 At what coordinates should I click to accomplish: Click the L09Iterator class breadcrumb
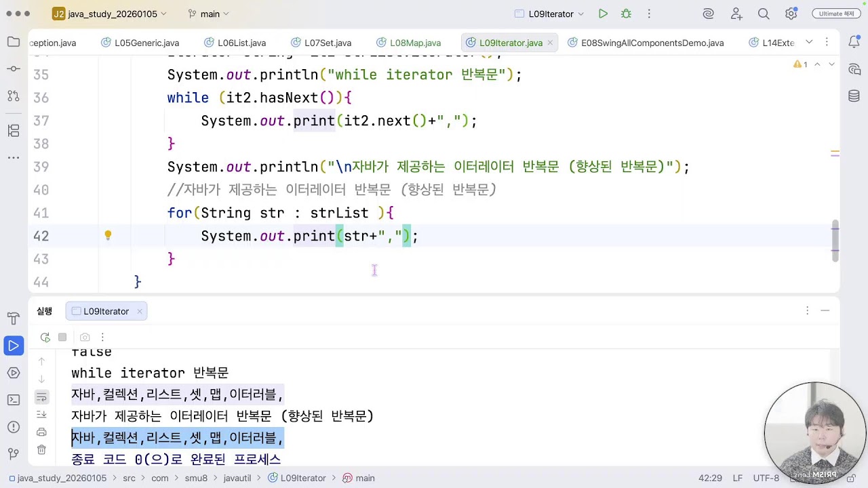(x=296, y=478)
